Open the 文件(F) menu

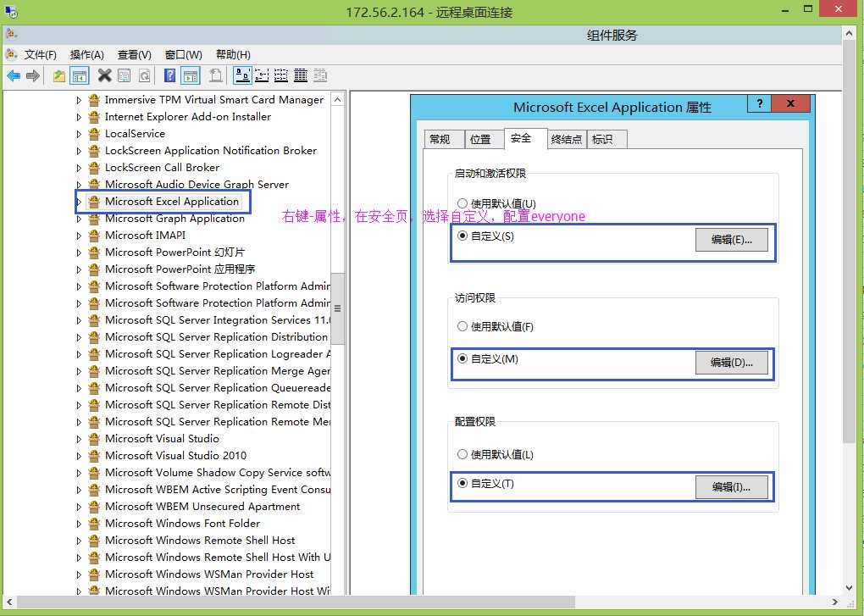[40, 54]
